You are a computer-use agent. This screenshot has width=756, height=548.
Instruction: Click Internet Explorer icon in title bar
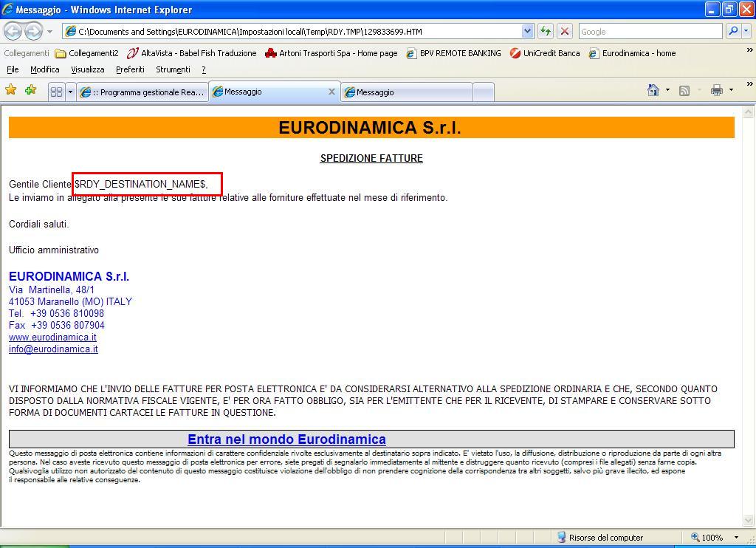(7, 9)
